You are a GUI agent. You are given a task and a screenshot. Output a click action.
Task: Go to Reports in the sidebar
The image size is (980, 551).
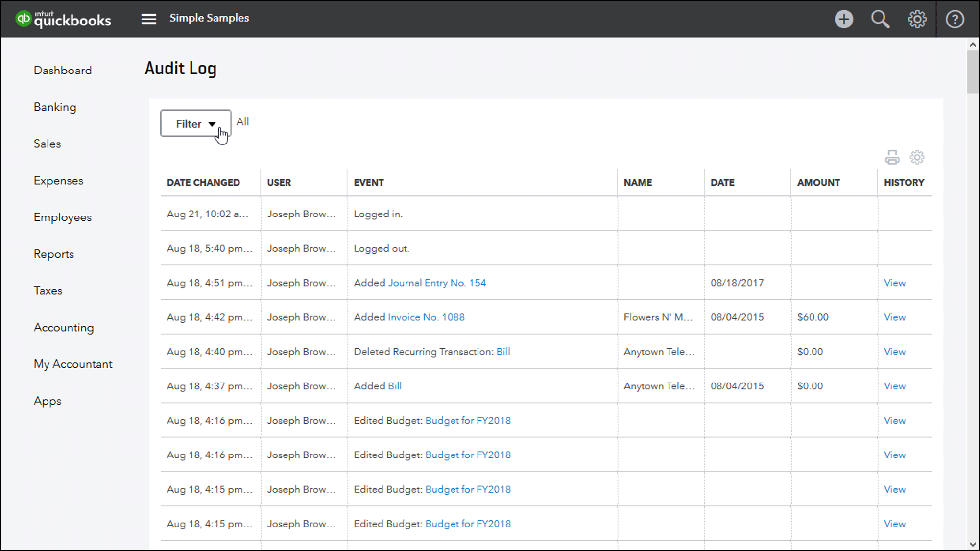[x=54, y=254]
